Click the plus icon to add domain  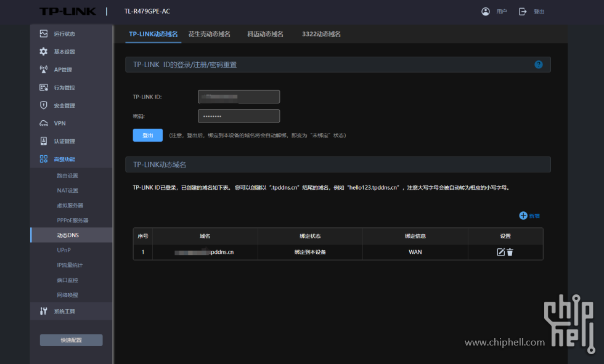coord(523,216)
